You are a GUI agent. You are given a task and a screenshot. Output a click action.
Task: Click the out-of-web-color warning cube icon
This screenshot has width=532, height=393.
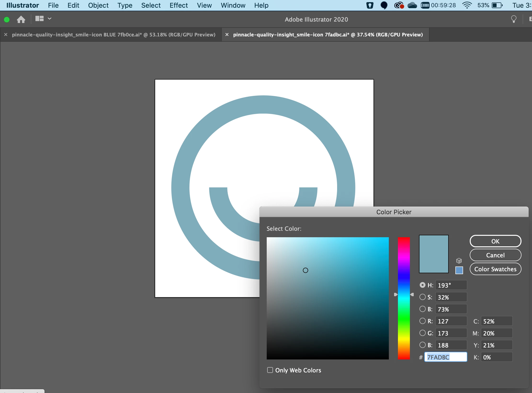point(459,261)
